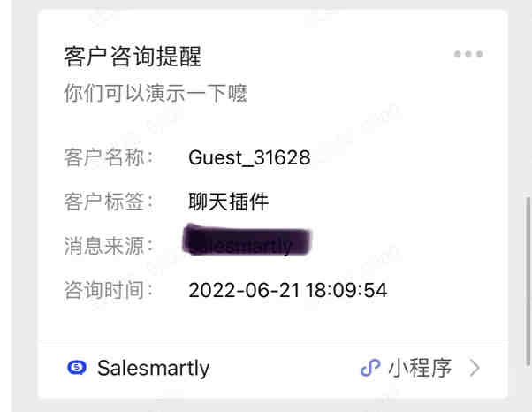Click the 聊天插件 customer tag value
Image resolution: width=532 pixels, height=412 pixels.
(228, 202)
